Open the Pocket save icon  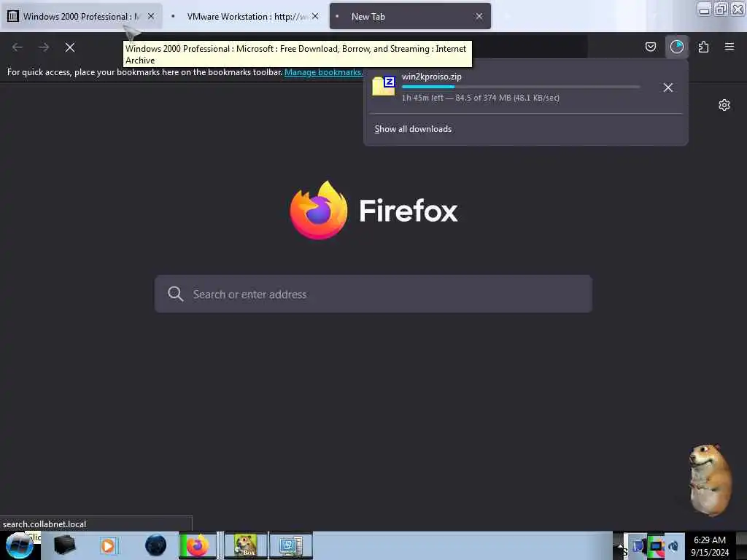pos(650,47)
